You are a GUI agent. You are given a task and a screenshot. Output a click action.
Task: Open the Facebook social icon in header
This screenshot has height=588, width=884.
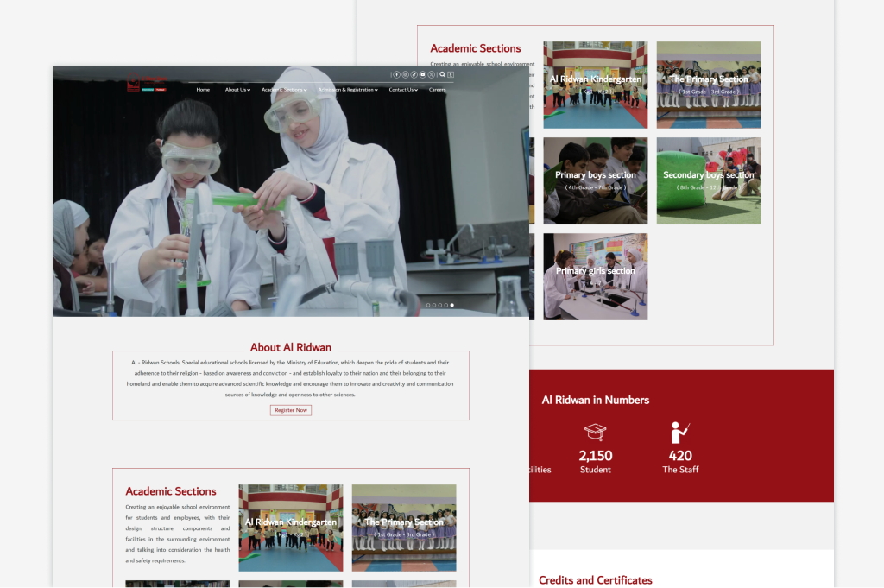[x=396, y=74]
